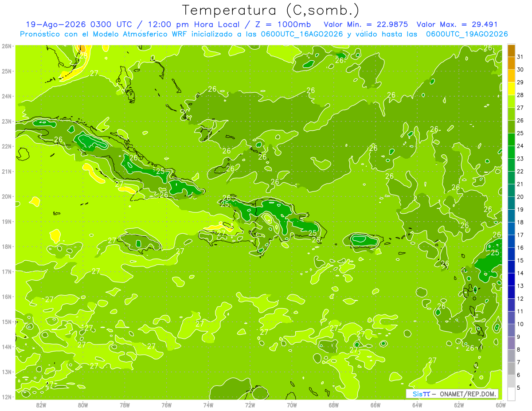Click the "17N" latitude axis label
The width and height of the screenshot is (532, 411).
click(6, 271)
